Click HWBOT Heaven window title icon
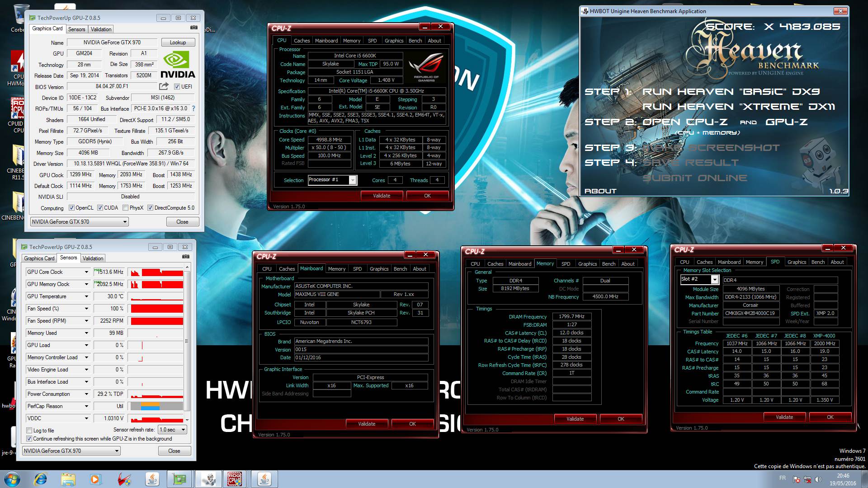The width and height of the screenshot is (868, 488). click(x=585, y=11)
